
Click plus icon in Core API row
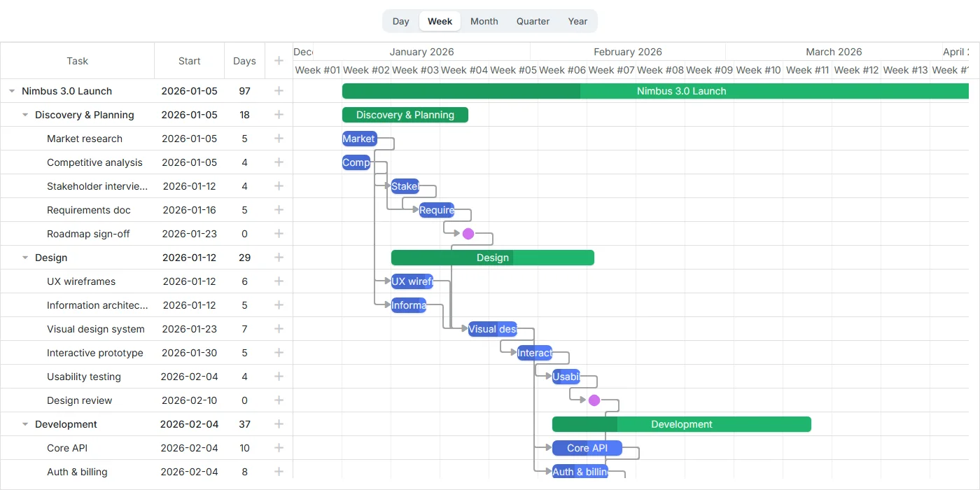279,448
